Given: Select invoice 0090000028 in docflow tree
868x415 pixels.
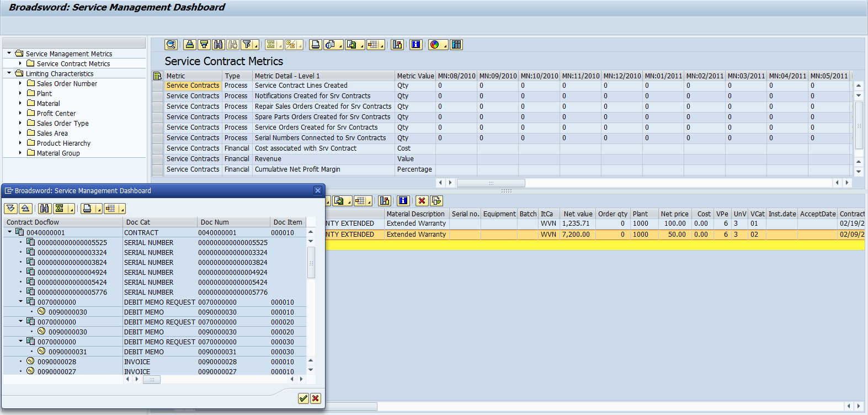Looking at the screenshot, I should click(57, 361).
